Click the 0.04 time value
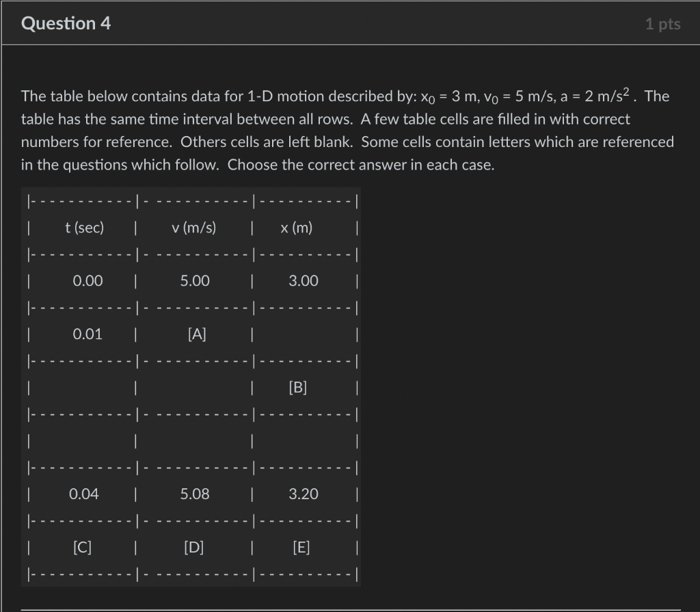The height and width of the screenshot is (612, 700). tap(85, 494)
